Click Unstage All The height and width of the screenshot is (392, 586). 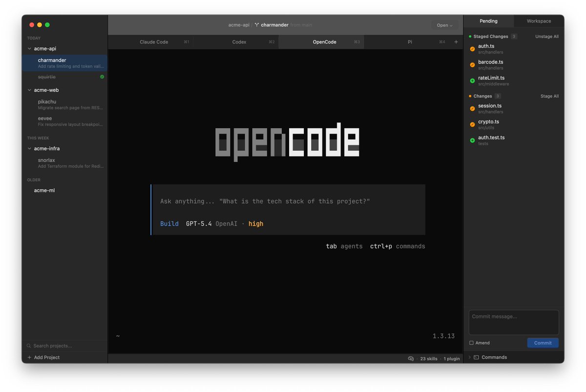tap(547, 37)
